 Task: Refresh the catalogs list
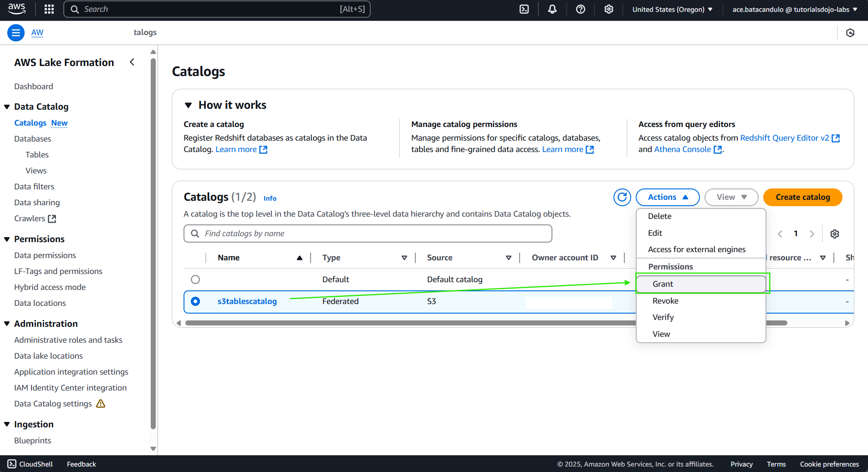[622, 197]
